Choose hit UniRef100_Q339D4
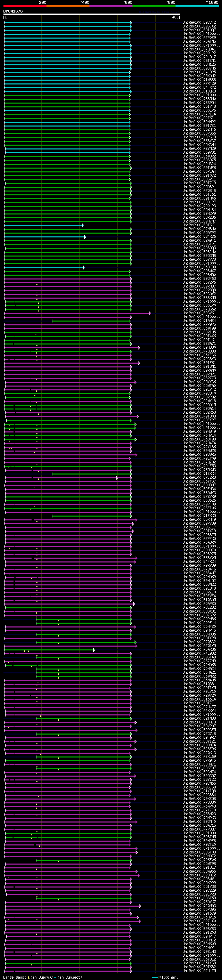Screen dimensions: 222x980 pos(199,103)
